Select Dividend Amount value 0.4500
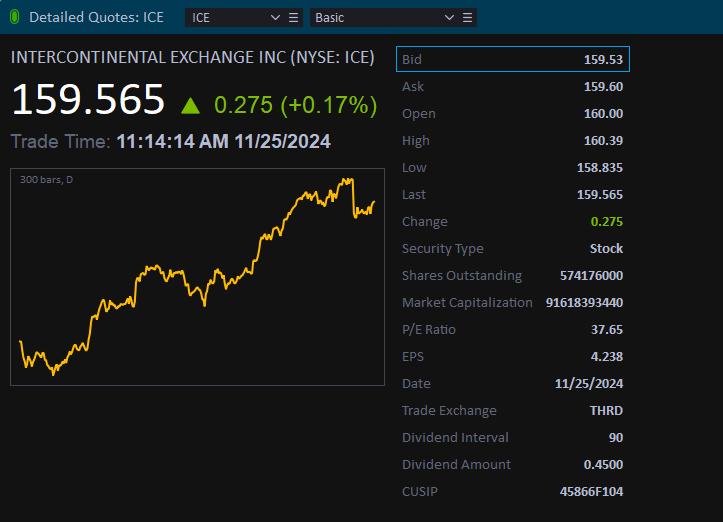 point(603,464)
